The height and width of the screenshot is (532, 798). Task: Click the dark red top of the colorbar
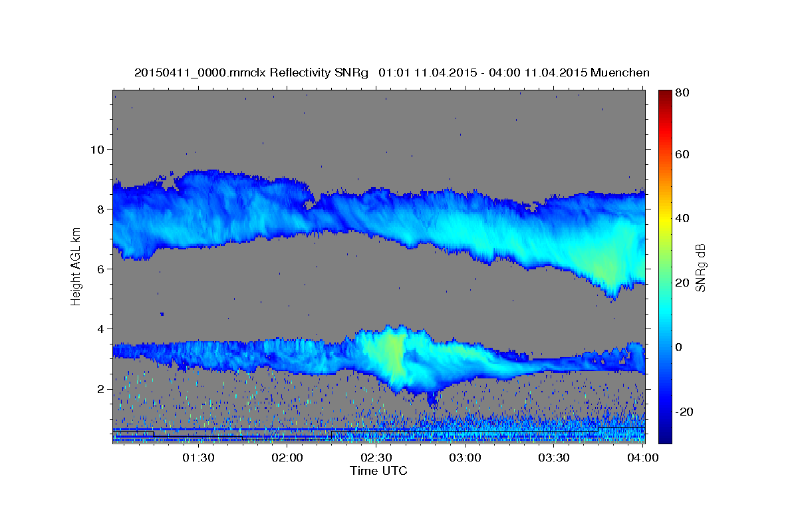click(665, 96)
